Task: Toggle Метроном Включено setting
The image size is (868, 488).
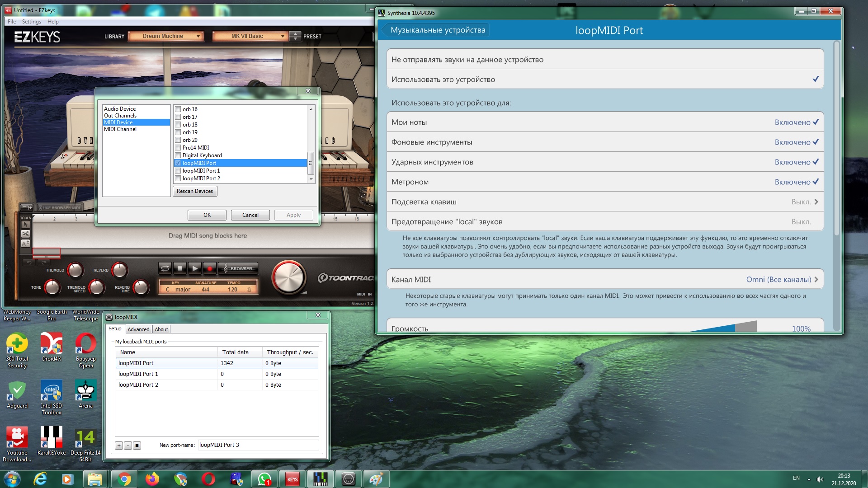Action: click(x=605, y=182)
